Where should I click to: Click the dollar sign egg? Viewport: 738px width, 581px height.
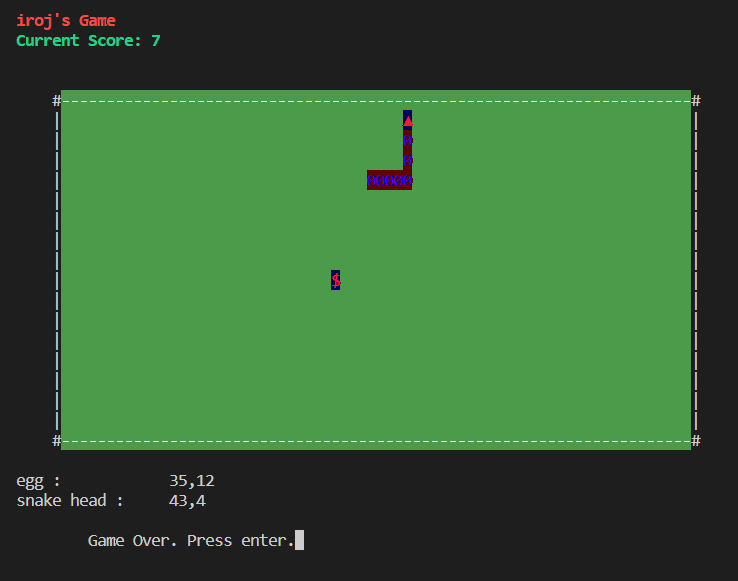(336, 280)
